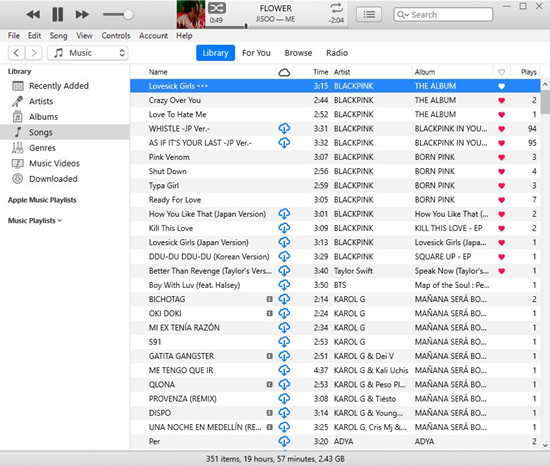The height and width of the screenshot is (466, 550).
Task: Sort by the Artist column header
Action: point(371,72)
